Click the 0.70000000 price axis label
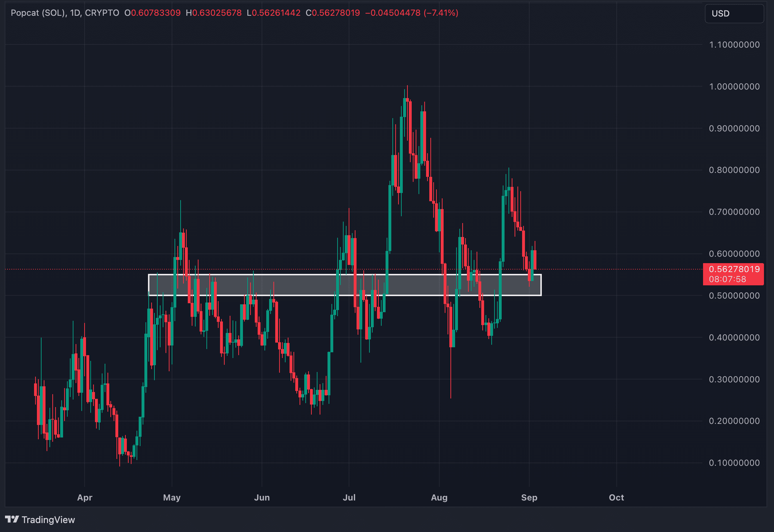 coord(734,212)
